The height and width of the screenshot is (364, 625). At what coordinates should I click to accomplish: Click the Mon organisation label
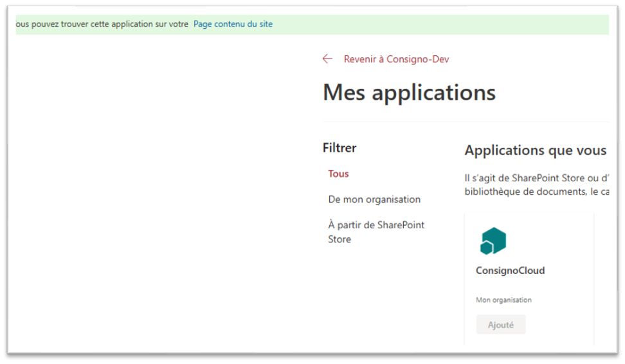503,300
